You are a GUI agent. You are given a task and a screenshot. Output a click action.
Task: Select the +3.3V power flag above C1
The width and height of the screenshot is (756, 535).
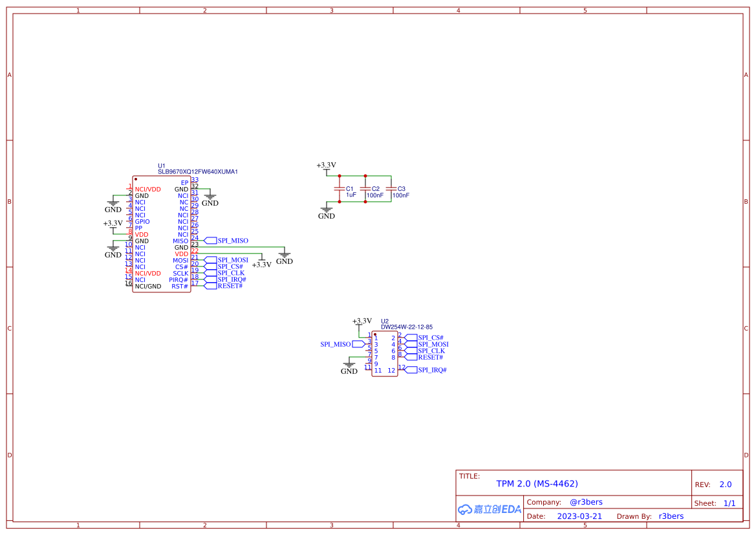[326, 166]
